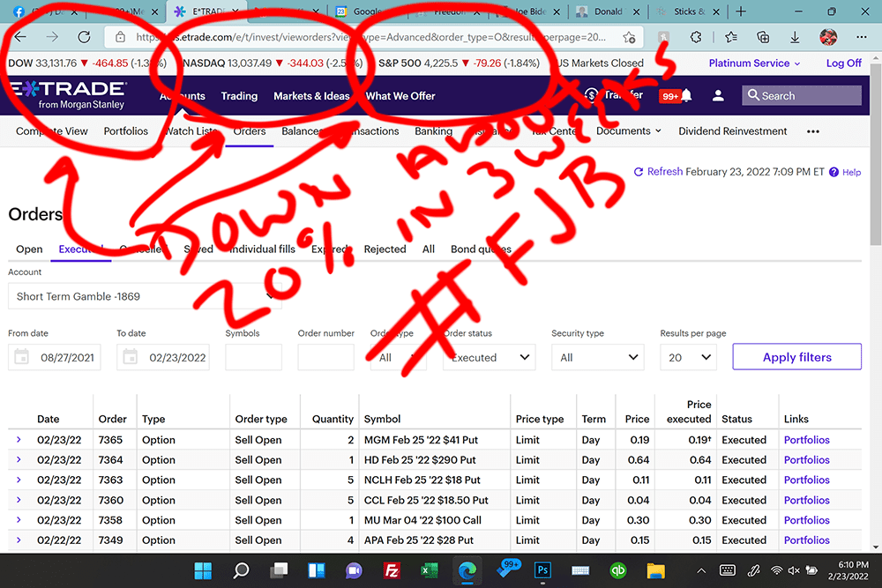Screen dimensions: 882x588
Task: Expand the Platinum Service dropdown
Action: click(754, 63)
